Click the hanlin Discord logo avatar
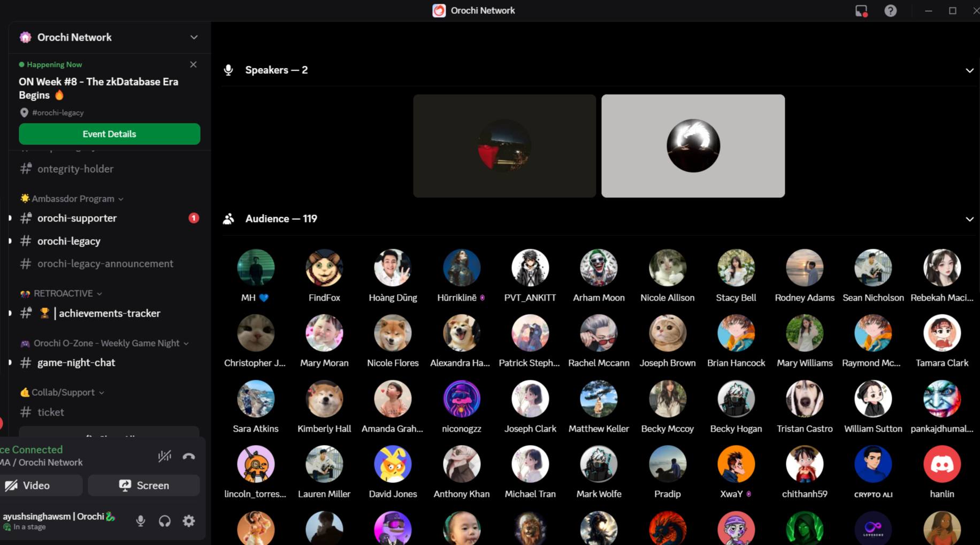This screenshot has width=980, height=545. 941,464
